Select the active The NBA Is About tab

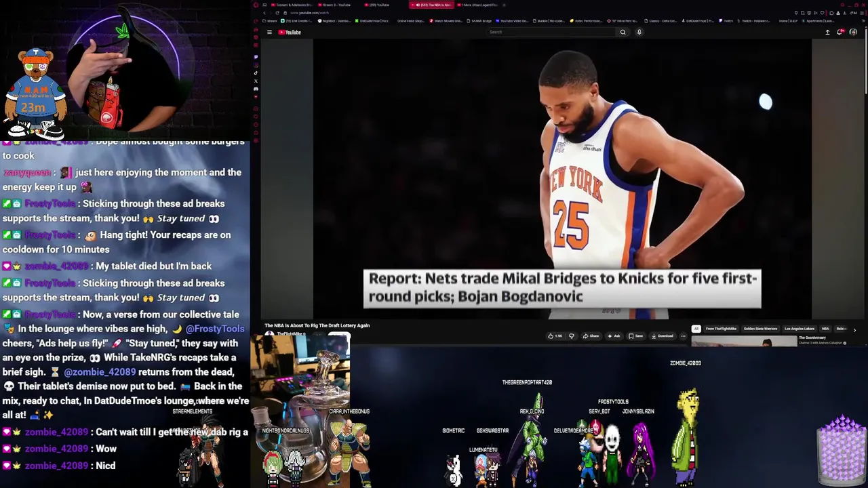click(431, 5)
